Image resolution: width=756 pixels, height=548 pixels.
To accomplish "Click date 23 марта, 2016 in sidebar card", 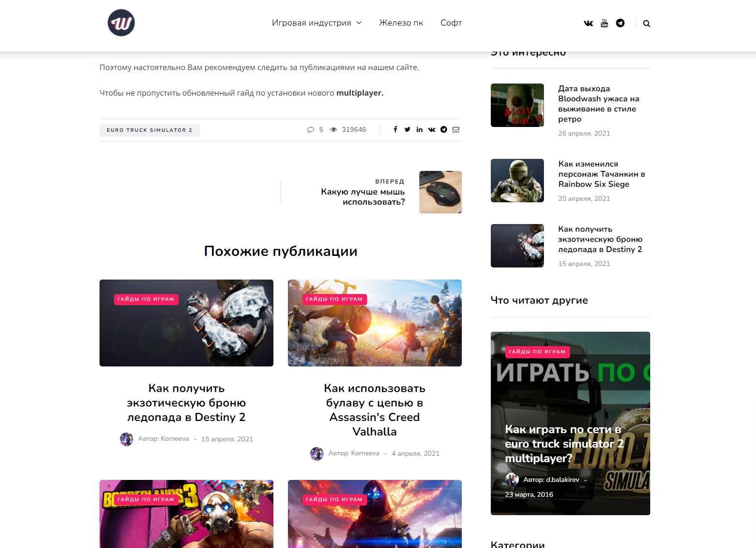I will tap(529, 494).
